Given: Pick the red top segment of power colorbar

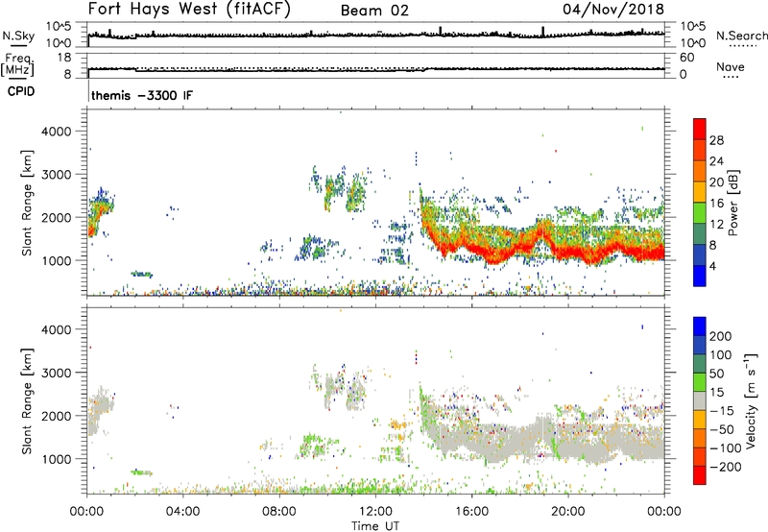Looking at the screenshot, I should pyautogui.click(x=700, y=130).
